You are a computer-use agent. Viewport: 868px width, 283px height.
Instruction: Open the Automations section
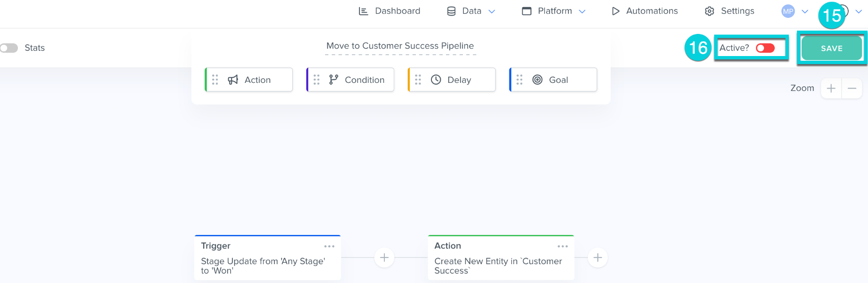[645, 11]
